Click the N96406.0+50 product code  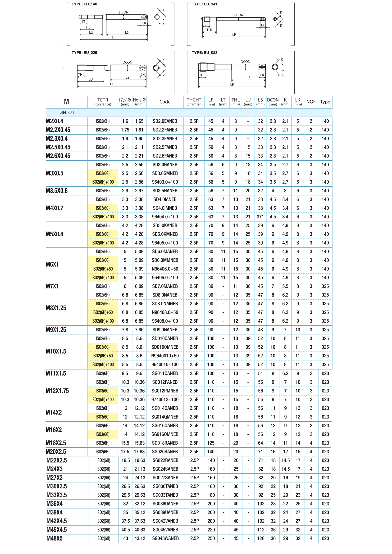[x=165, y=269]
